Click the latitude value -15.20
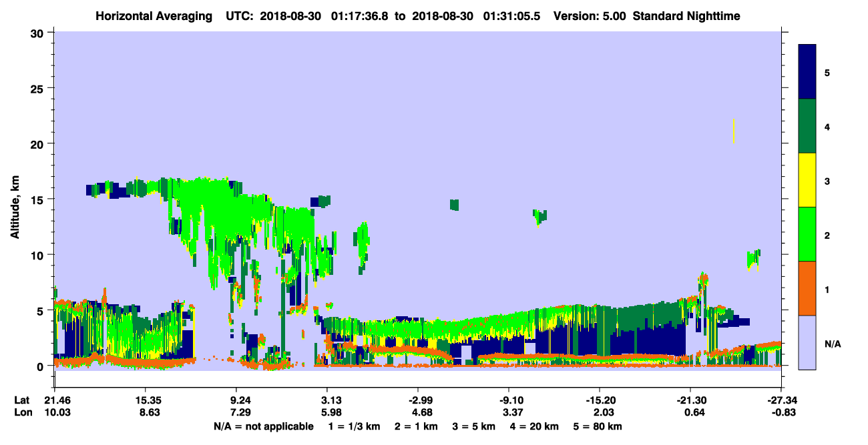The width and height of the screenshot is (868, 445). coord(600,400)
